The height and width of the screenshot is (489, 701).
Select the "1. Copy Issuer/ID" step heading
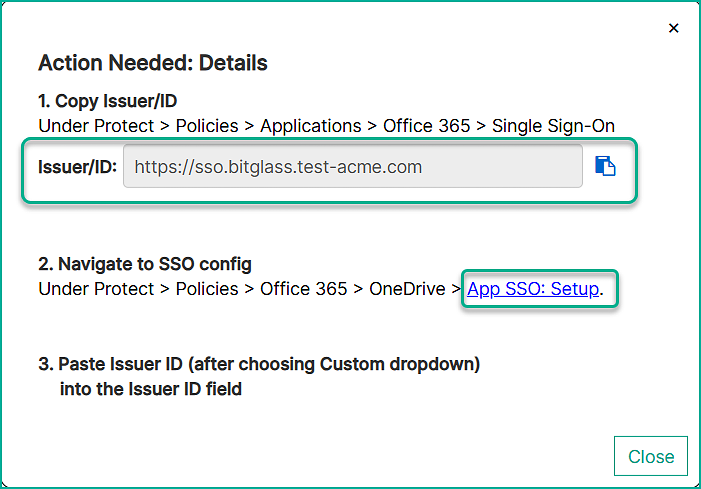108,101
